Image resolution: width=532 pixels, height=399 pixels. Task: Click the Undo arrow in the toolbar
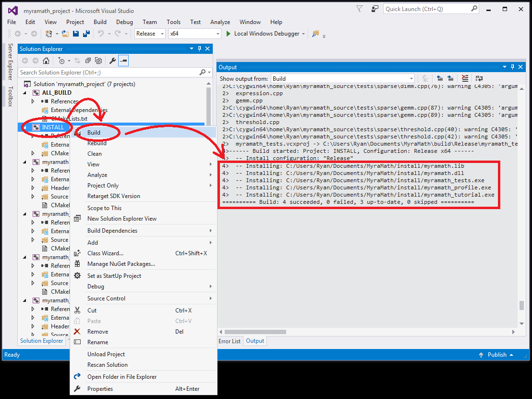(x=101, y=34)
